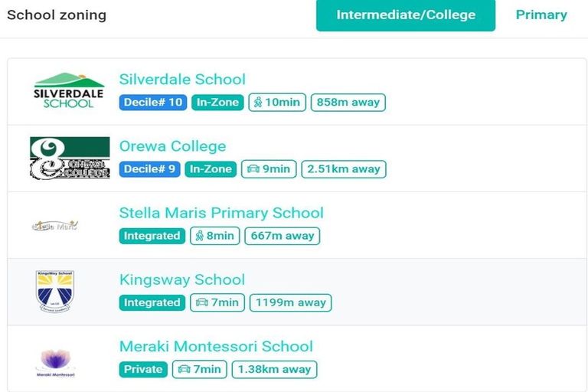This screenshot has width=588, height=392.
Task: Click walking icon in Stella Maris 8min badge
Action: (199, 236)
